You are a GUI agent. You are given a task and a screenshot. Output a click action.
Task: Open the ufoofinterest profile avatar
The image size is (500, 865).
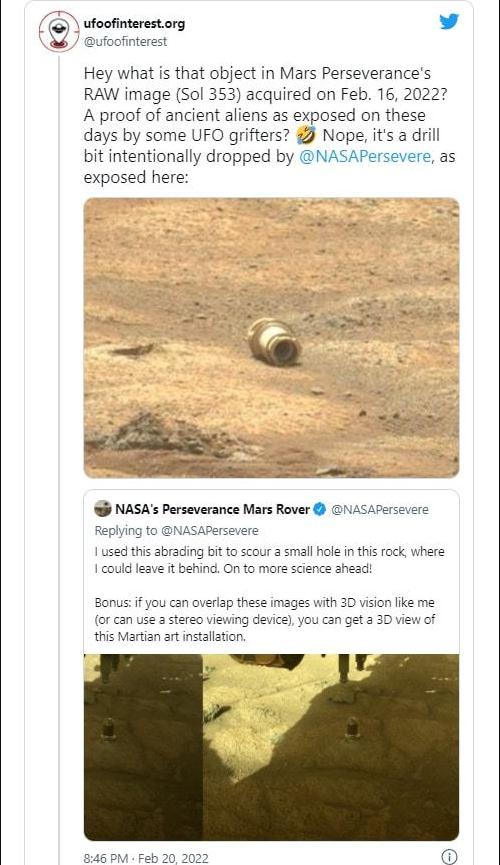pos(59,31)
